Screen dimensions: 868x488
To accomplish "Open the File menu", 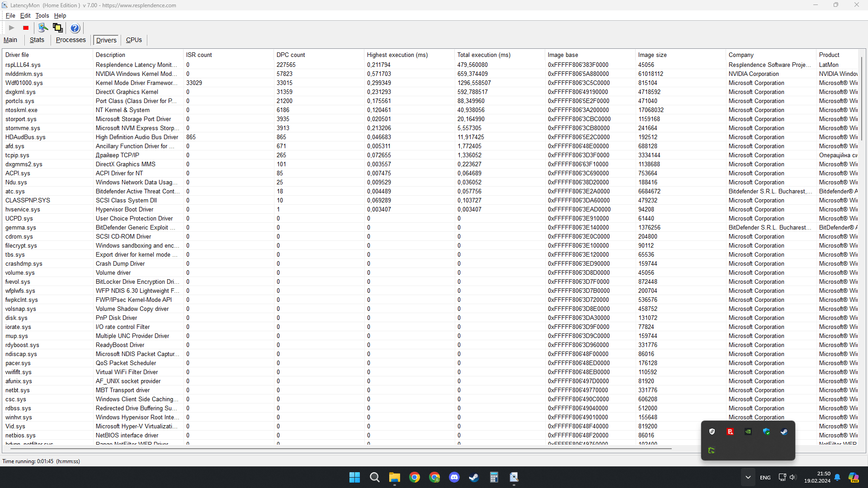I will click(x=9, y=15).
